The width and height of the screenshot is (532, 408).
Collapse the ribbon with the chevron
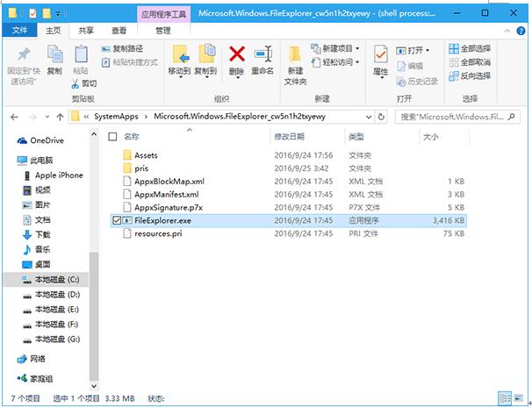click(507, 31)
